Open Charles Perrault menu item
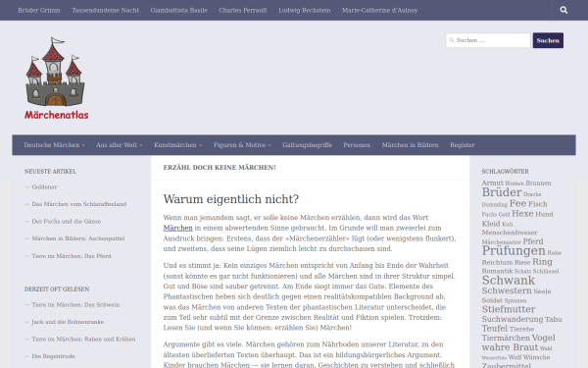This screenshot has height=368, width=588. point(243,10)
